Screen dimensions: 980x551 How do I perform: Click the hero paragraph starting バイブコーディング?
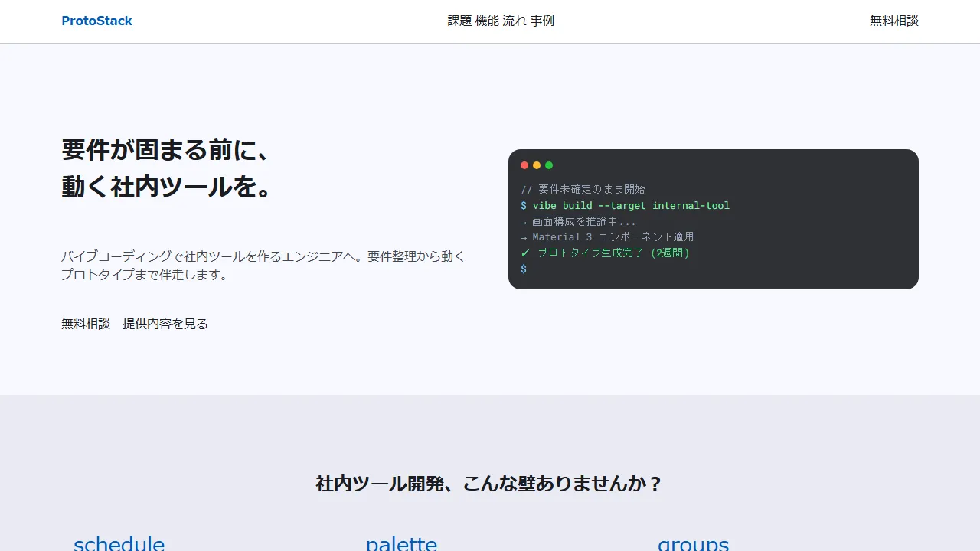263,266
